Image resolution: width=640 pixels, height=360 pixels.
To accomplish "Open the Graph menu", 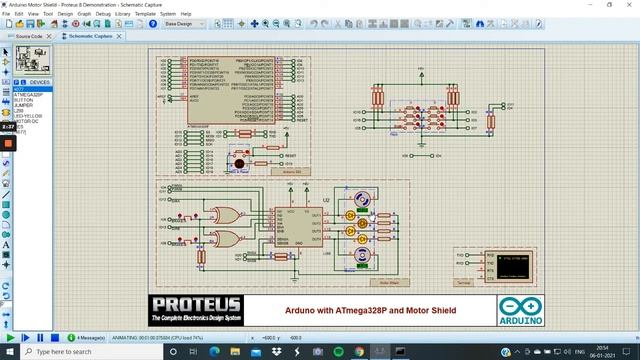I will tap(84, 14).
